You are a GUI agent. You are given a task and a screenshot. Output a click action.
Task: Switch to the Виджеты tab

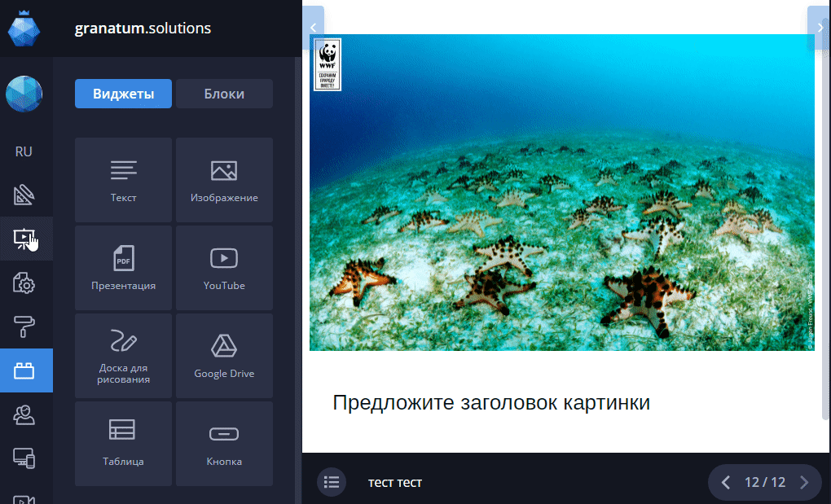click(123, 94)
